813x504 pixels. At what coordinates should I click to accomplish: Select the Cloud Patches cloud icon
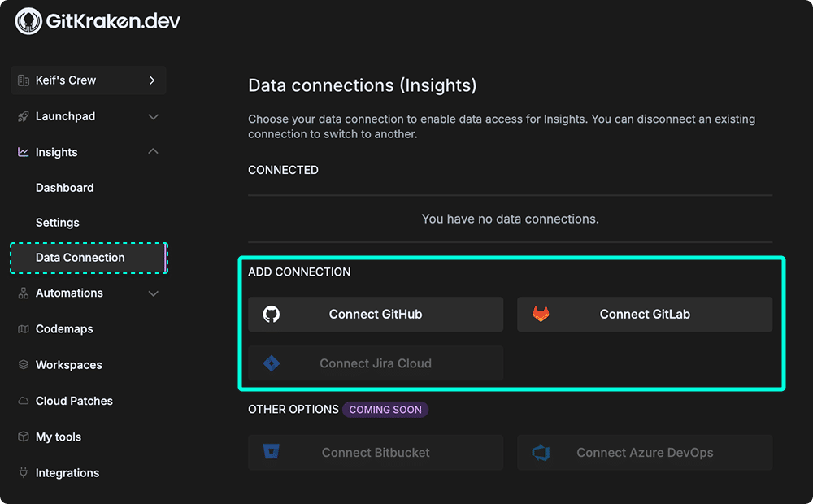22,401
